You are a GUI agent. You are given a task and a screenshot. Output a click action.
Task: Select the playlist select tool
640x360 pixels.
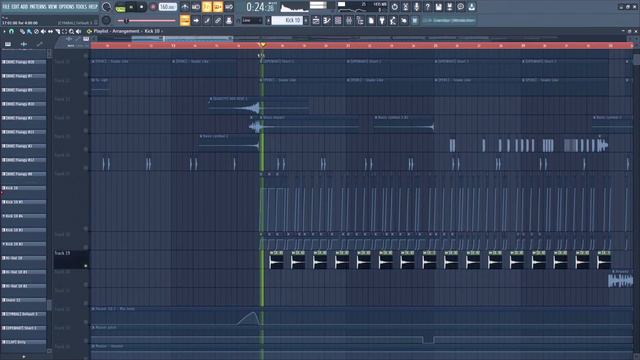tap(64, 31)
